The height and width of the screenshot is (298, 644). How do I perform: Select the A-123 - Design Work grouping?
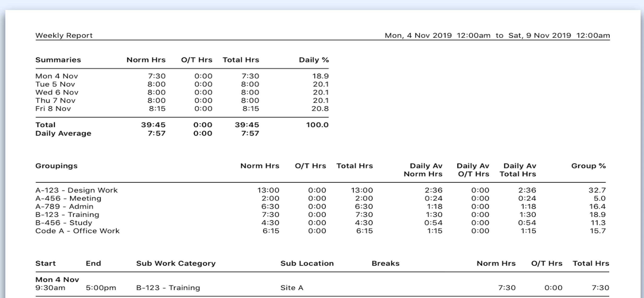pos(76,190)
